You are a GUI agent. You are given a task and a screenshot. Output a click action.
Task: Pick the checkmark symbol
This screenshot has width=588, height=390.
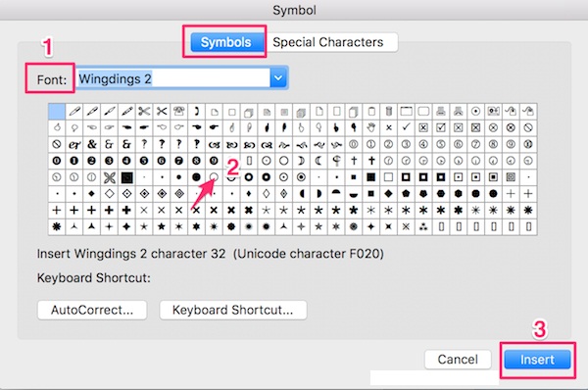(406, 127)
